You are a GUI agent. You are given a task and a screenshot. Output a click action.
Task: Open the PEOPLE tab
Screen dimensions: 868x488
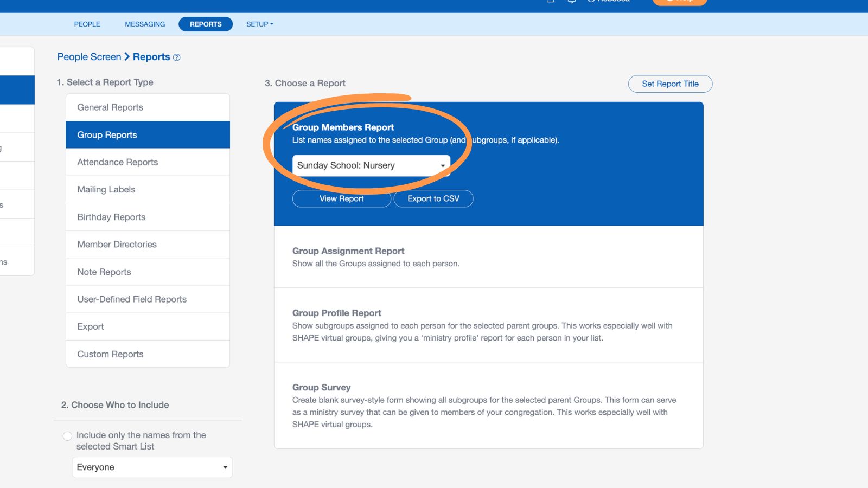87,24
